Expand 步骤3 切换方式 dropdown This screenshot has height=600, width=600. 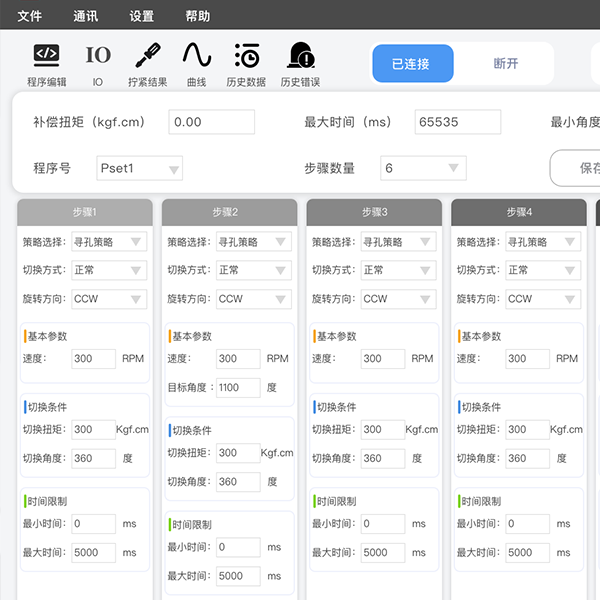(398, 270)
